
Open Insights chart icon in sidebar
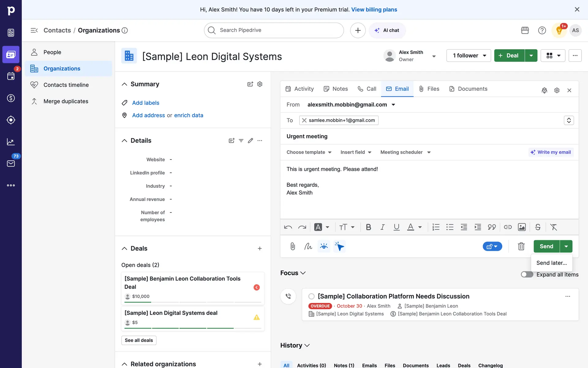[x=11, y=142]
